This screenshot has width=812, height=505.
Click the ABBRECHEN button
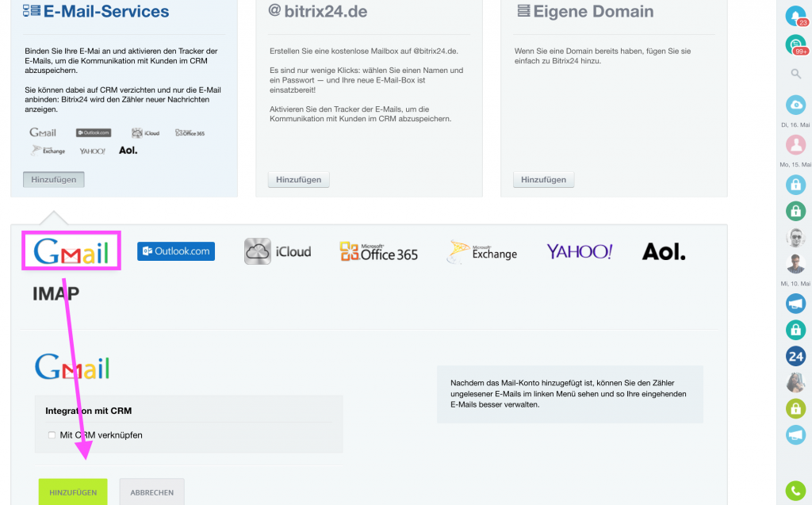click(x=151, y=492)
